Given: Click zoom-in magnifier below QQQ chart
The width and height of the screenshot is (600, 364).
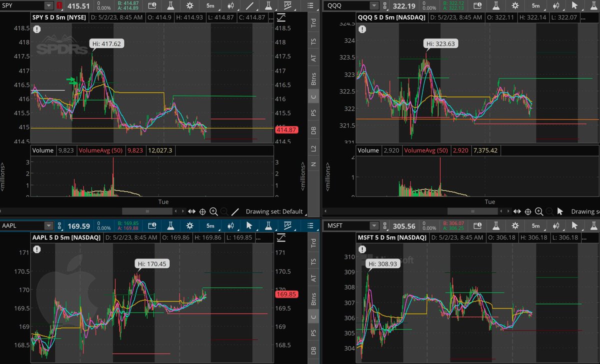Looking at the screenshot, I should pos(538,211).
